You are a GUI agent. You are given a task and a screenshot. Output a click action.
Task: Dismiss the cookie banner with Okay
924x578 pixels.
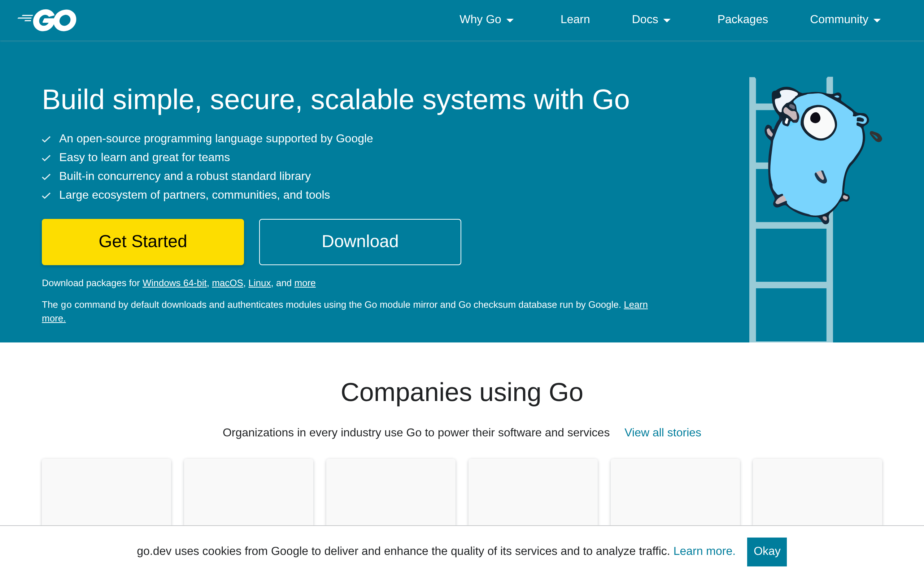tap(767, 552)
